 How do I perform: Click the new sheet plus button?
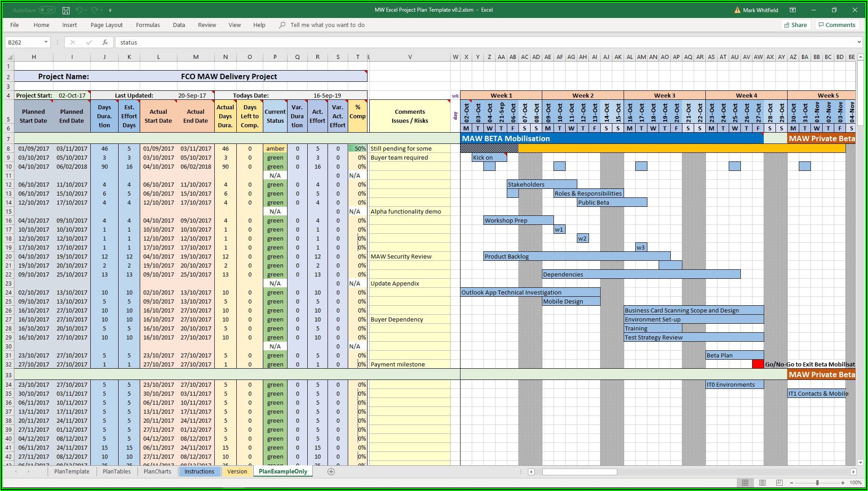point(331,471)
